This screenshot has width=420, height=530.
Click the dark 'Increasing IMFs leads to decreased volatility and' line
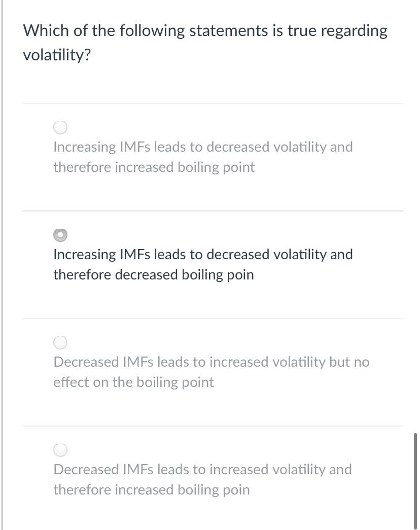pyautogui.click(x=203, y=255)
